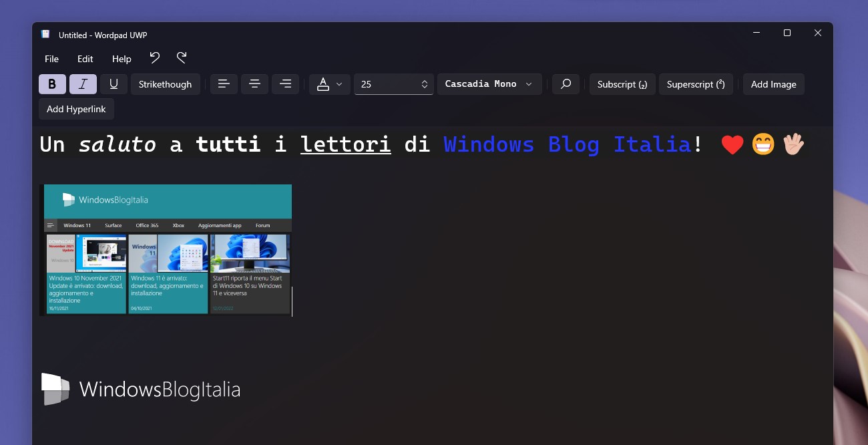
Task: Click the Redo arrow icon
Action: pyautogui.click(x=182, y=58)
